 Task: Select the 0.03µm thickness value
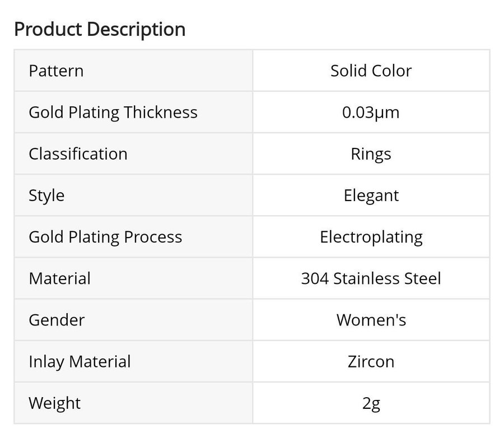(x=371, y=112)
